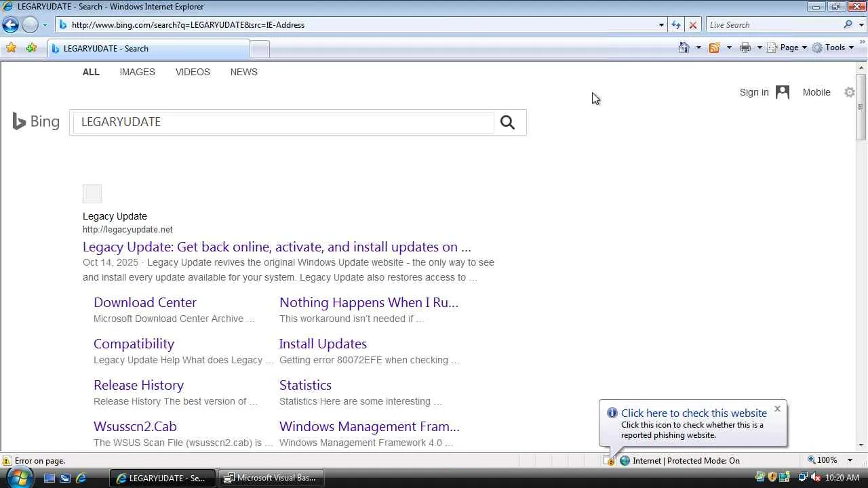Click Switch Between Windows quick launch icon
Screen dimensions: 868x488
[65, 478]
